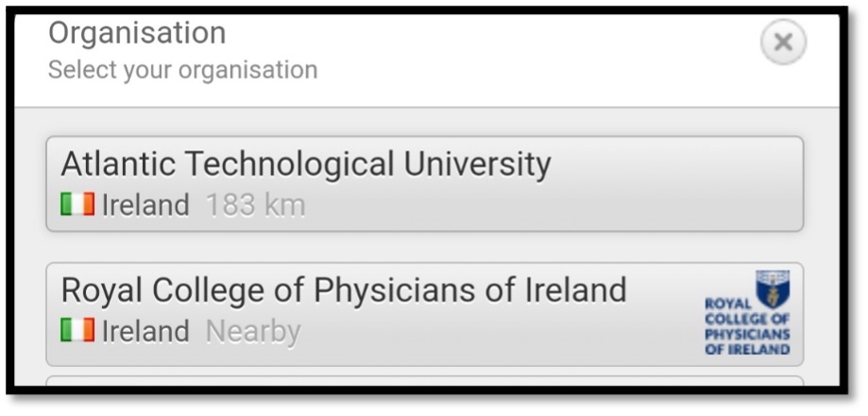
Task: Select Atlantic Technological University entry
Action: [x=424, y=184]
